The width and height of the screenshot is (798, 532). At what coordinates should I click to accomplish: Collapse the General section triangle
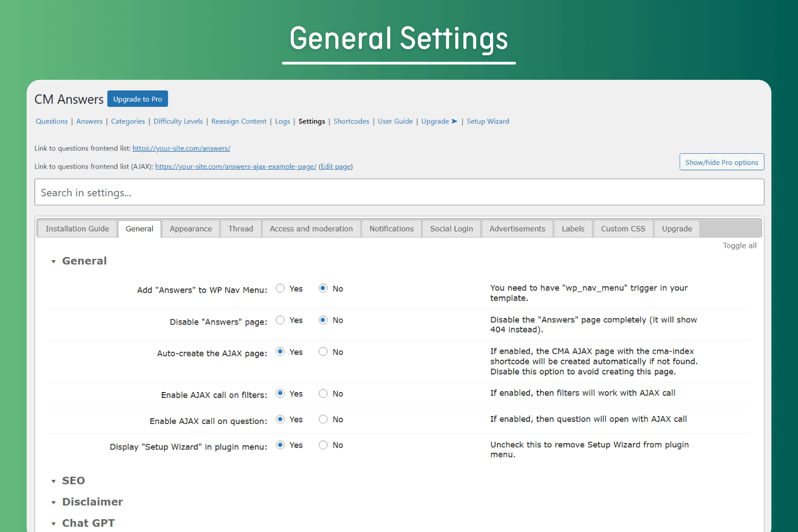(54, 261)
